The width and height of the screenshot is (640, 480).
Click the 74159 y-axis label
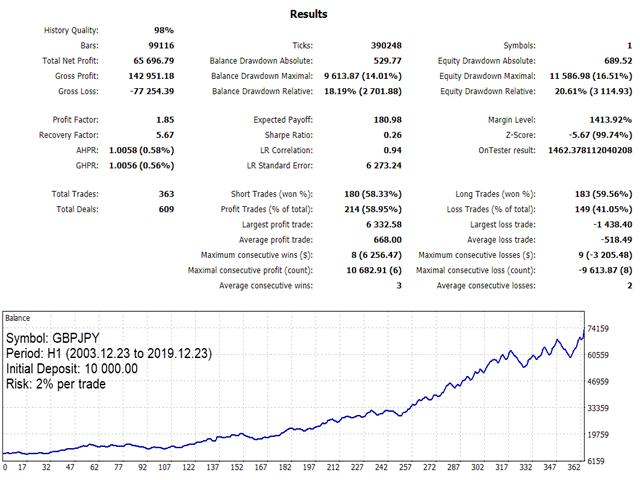(598, 329)
